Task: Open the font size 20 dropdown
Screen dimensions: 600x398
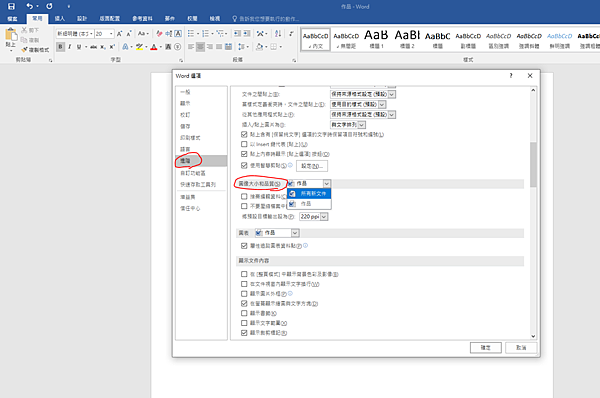Action: click(111, 34)
